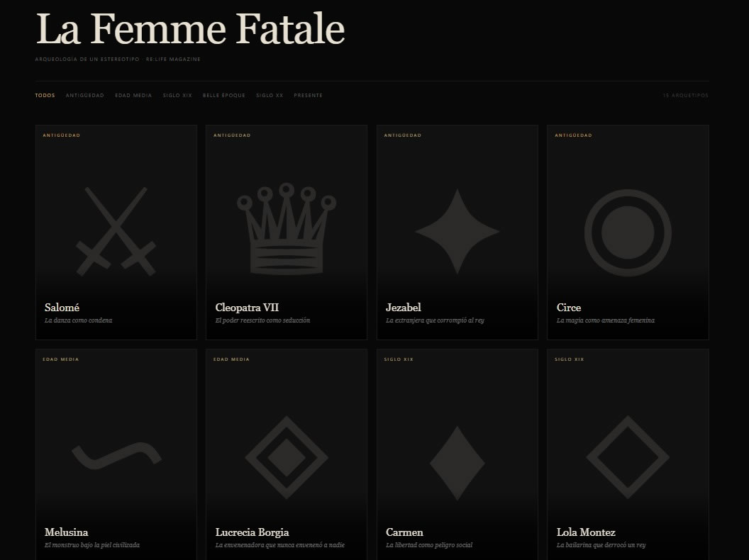Filter archetypes by SIGLO XX
Viewport: 749px width, 560px height.
pyautogui.click(x=270, y=96)
